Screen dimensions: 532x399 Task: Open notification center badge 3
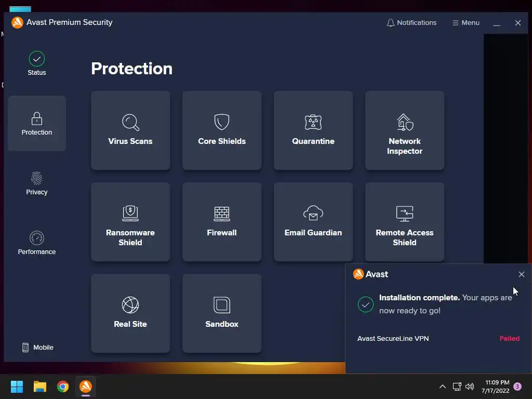[517, 387]
